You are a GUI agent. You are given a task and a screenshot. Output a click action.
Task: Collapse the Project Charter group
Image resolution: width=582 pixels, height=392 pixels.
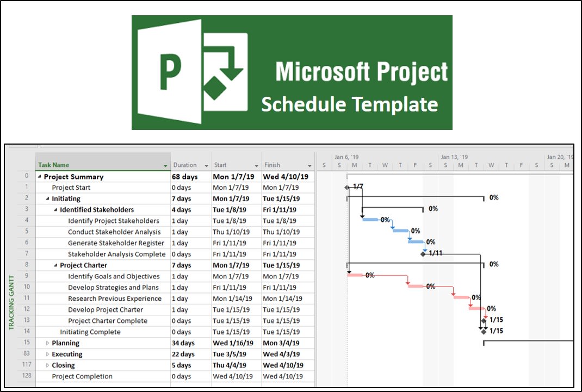coord(55,265)
